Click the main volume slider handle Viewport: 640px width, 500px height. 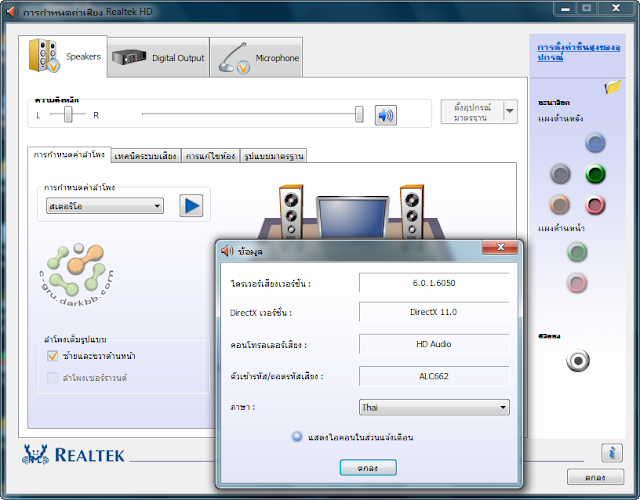click(x=359, y=114)
